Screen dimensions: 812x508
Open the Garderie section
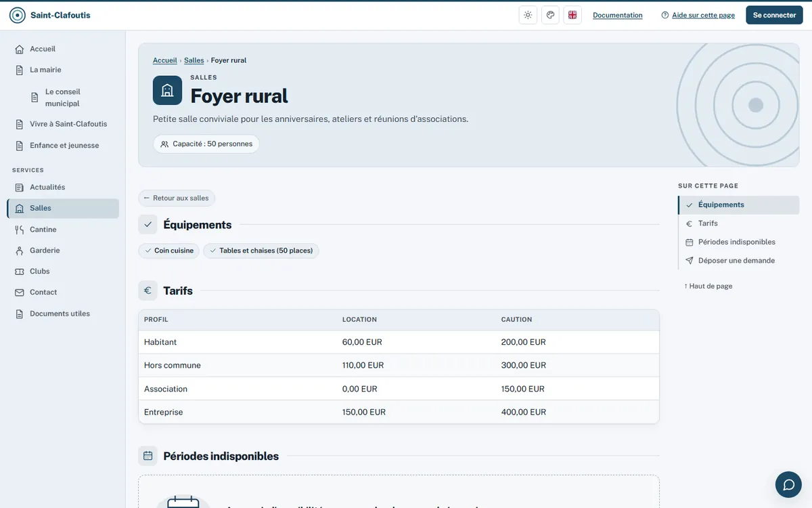[63, 251]
